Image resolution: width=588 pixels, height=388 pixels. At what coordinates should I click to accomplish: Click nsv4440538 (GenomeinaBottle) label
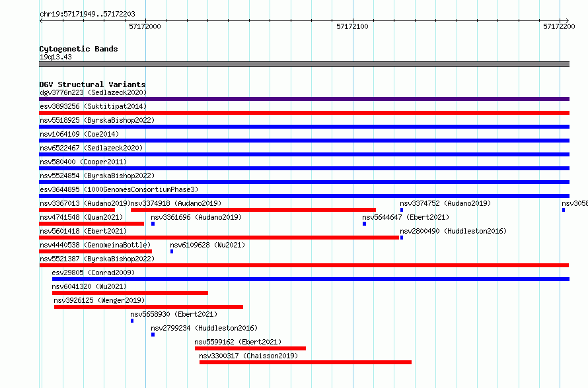[x=95, y=245]
